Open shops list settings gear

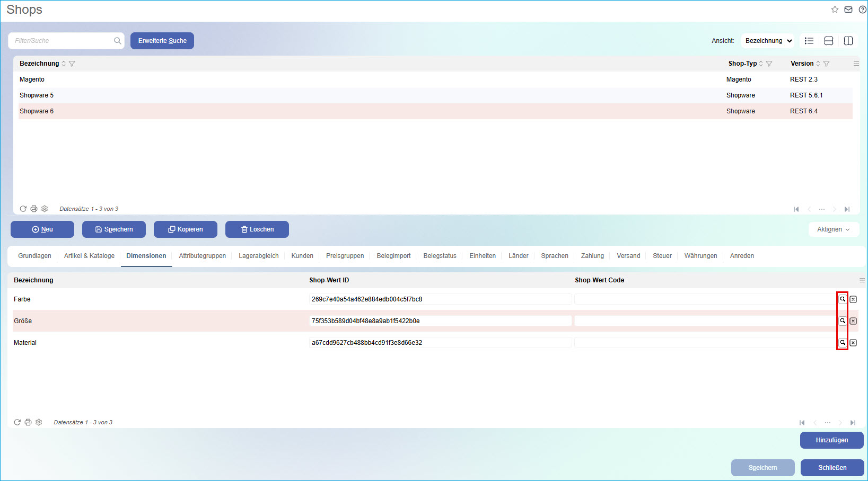click(x=45, y=209)
